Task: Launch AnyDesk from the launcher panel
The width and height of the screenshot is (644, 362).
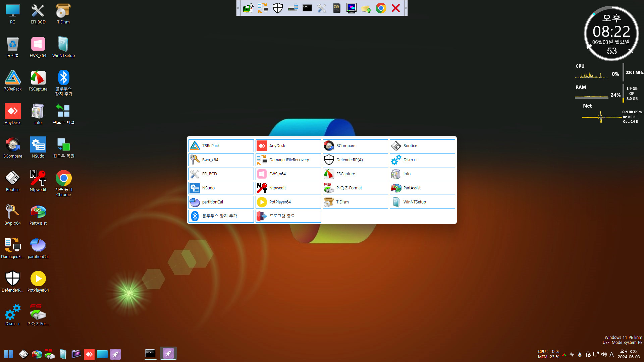Action: coord(288,146)
